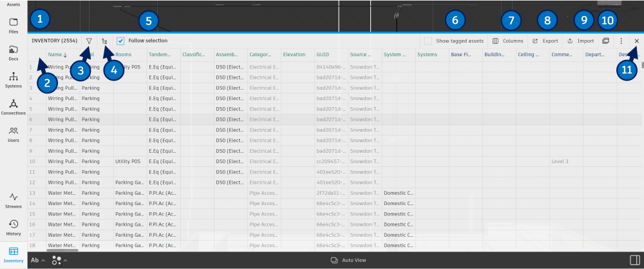This screenshot has height=269, width=644.
Task: Open the Columns chooser
Action: [x=507, y=41]
